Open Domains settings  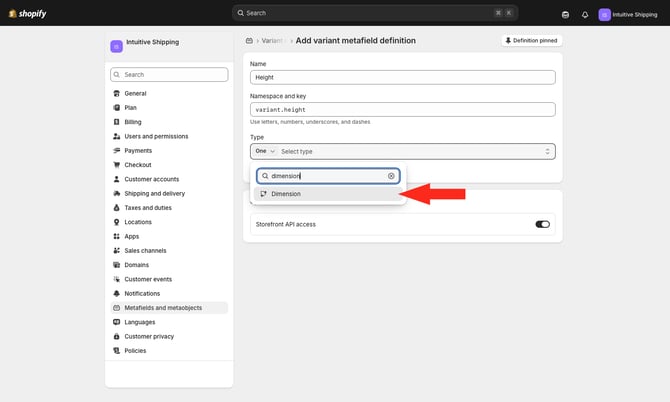(136, 265)
